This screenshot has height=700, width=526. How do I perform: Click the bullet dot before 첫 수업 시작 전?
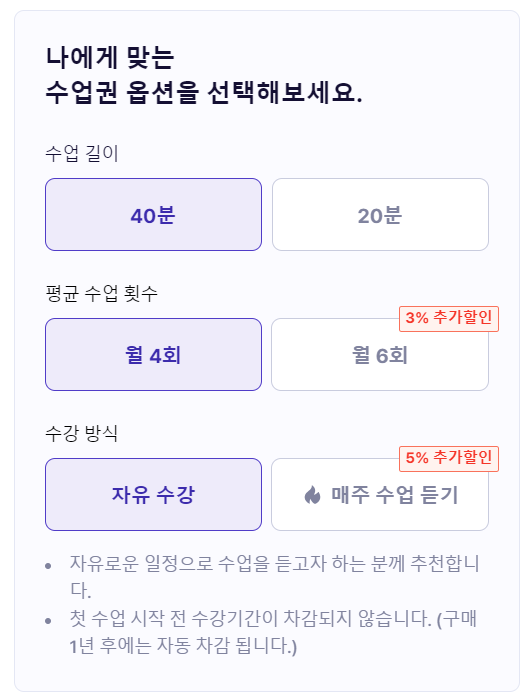click(x=48, y=621)
